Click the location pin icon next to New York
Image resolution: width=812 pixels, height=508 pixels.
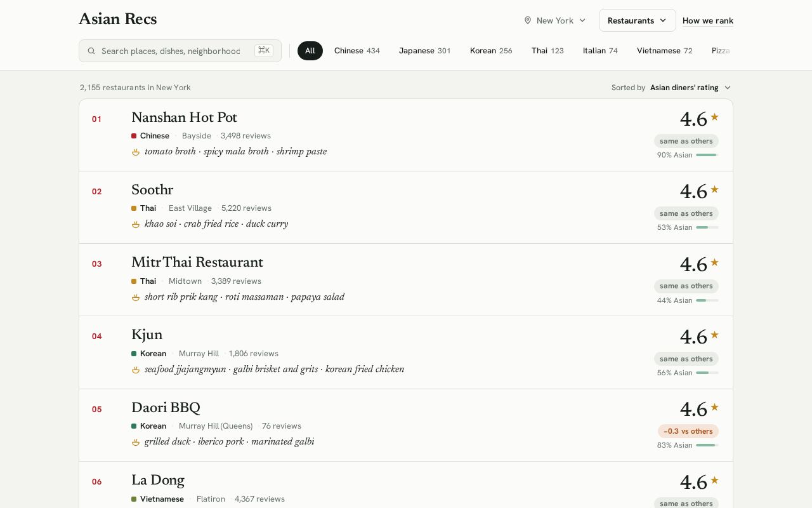click(527, 20)
